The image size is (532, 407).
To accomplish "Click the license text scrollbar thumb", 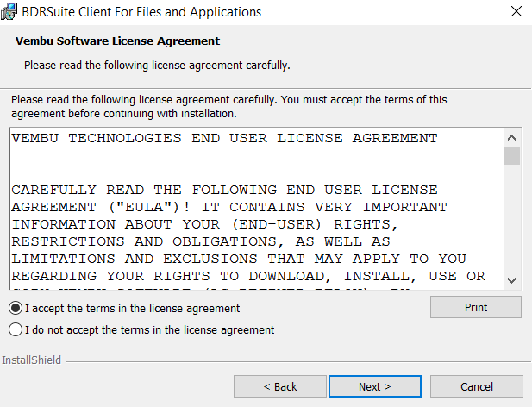I will point(511,156).
